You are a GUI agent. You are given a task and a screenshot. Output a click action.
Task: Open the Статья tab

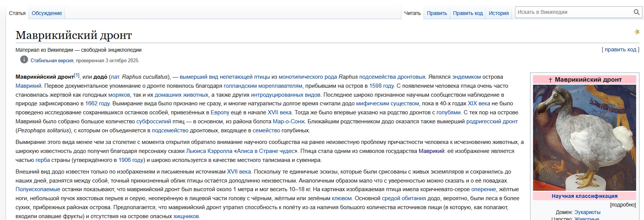(17, 13)
